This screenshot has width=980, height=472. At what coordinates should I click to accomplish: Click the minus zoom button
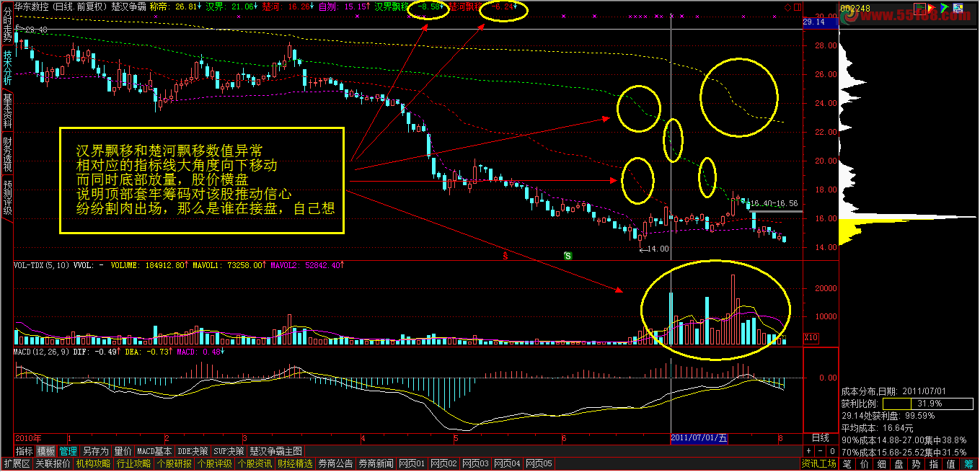click(x=820, y=450)
